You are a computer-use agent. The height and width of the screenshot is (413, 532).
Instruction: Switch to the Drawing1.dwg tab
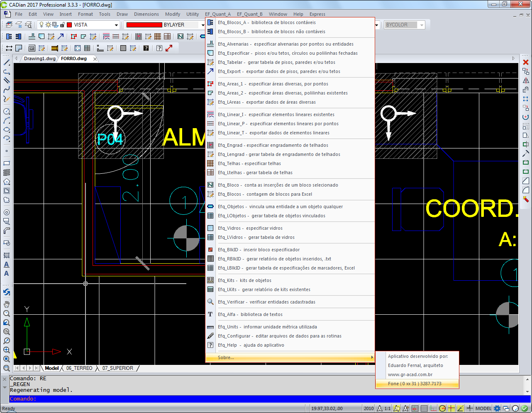click(x=39, y=58)
